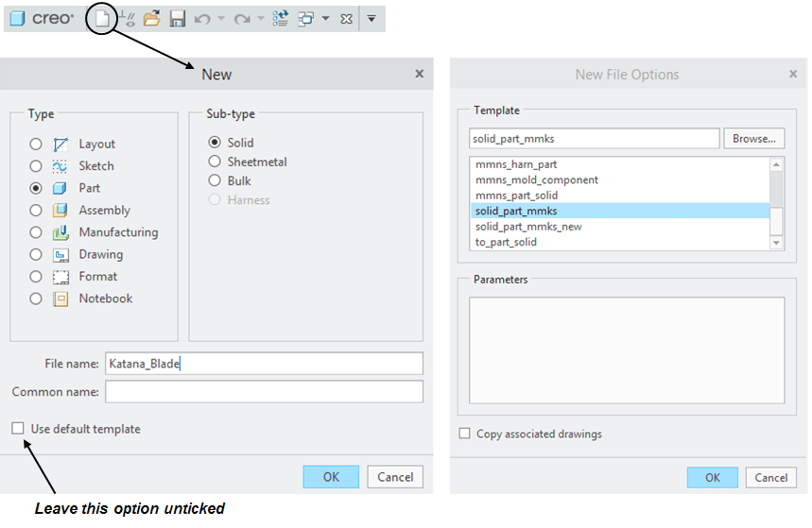Click the Common name input field
This screenshot has width=812, height=528.
tap(264, 391)
